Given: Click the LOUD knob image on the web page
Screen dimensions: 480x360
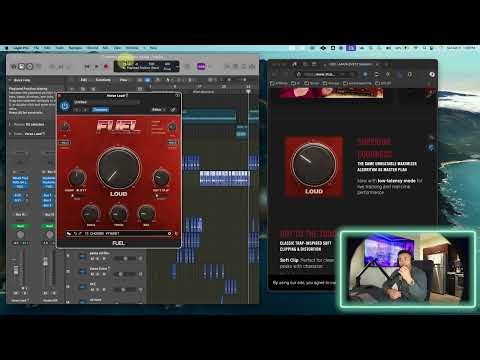Looking at the screenshot, I should [x=314, y=167].
